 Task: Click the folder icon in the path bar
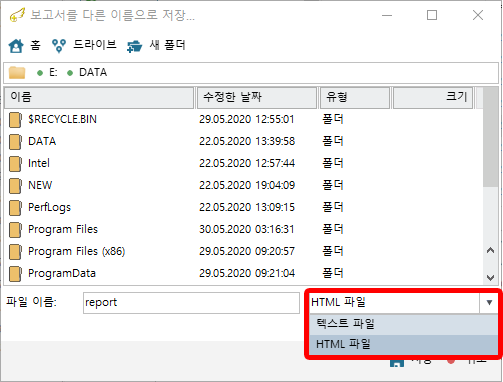17,72
